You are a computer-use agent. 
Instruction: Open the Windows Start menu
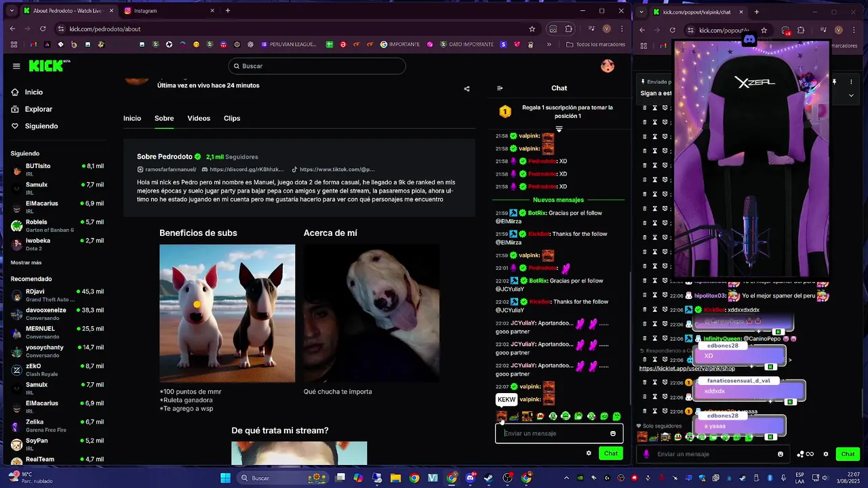(225, 478)
